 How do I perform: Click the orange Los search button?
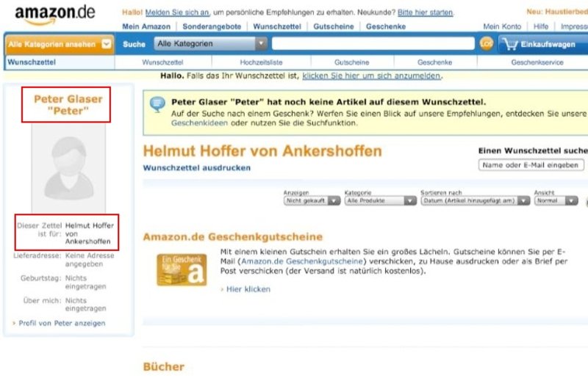coord(487,44)
